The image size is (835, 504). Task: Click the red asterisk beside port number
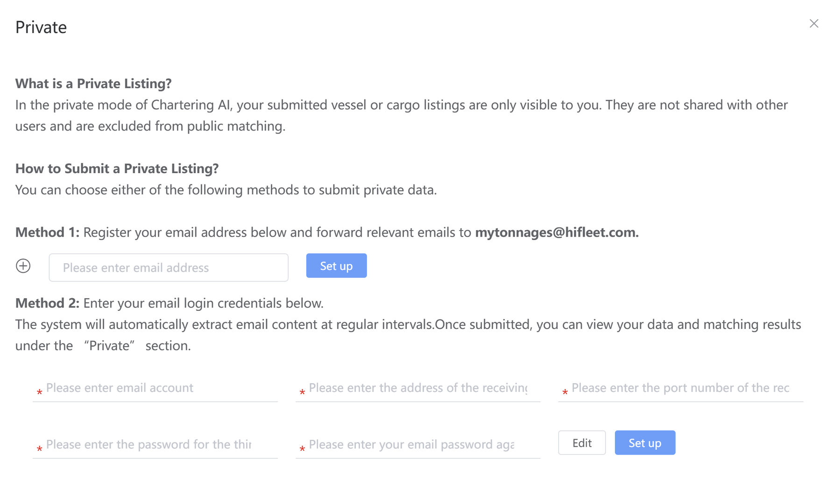565,392
